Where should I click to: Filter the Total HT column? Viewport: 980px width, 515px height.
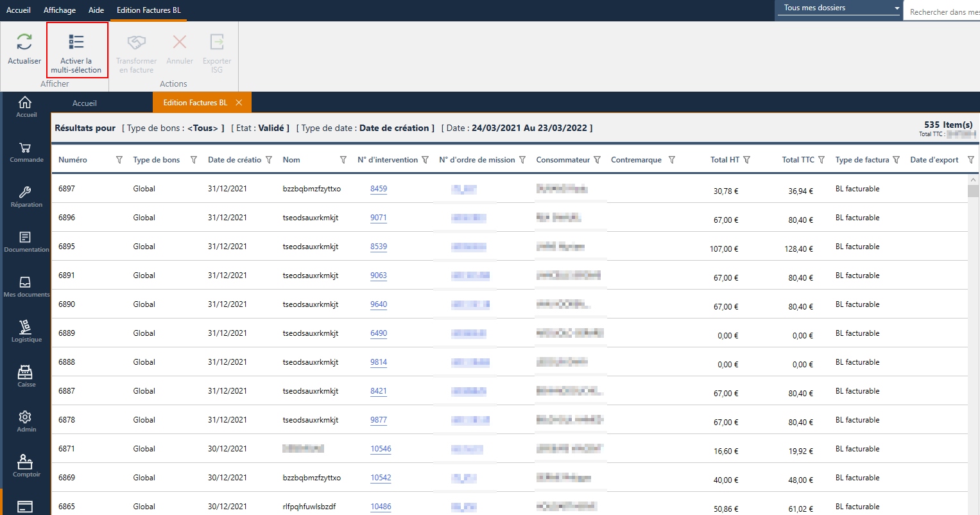click(x=746, y=160)
